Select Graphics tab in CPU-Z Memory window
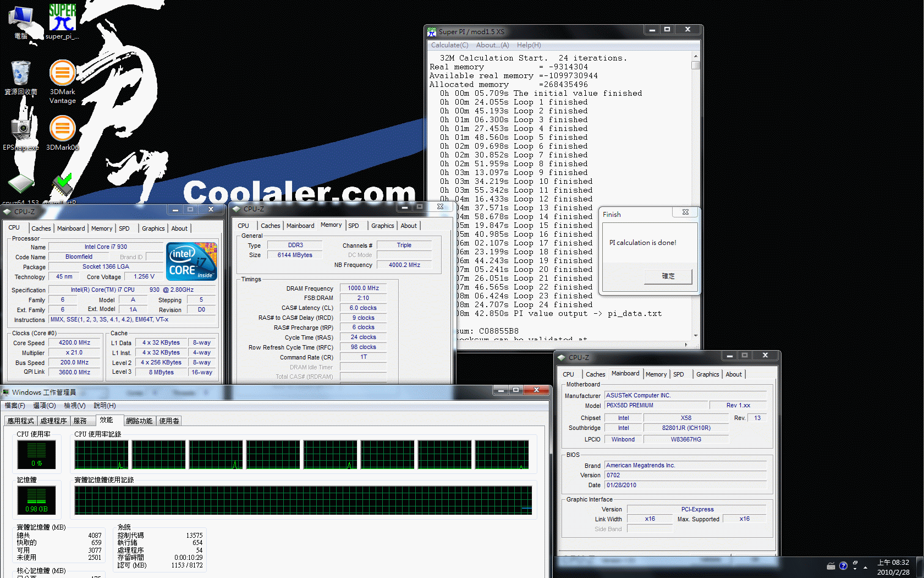 point(383,226)
